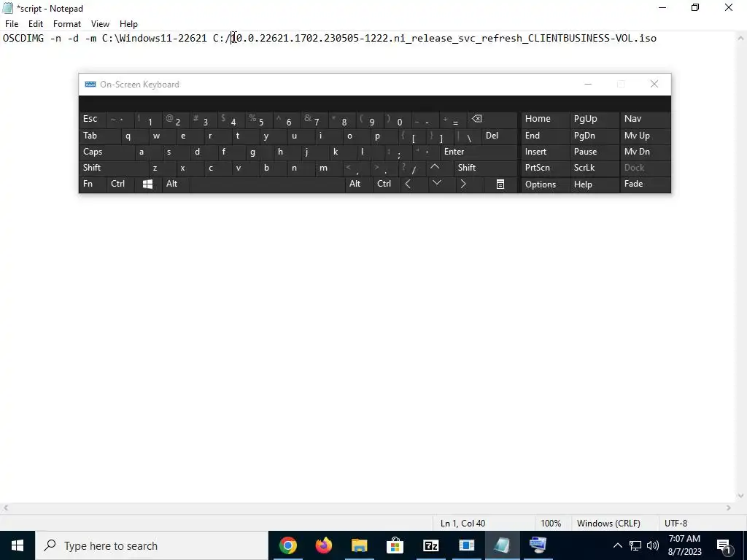Click the PgUp key on On-Screen Keyboard
Image resolution: width=747 pixels, height=560 pixels.
(x=594, y=119)
